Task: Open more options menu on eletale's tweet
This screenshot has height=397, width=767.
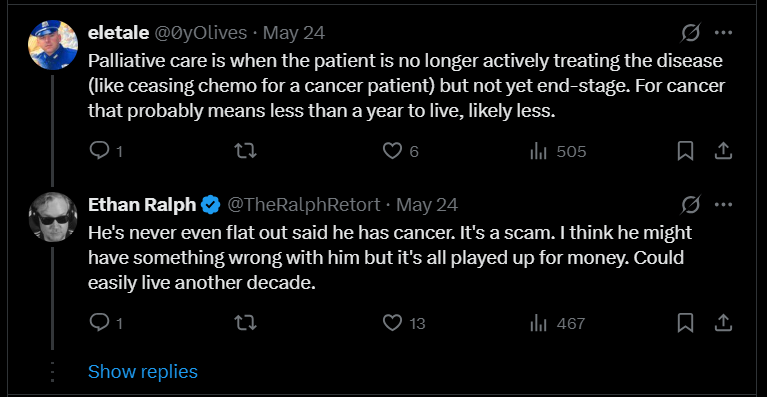Action: (723, 33)
